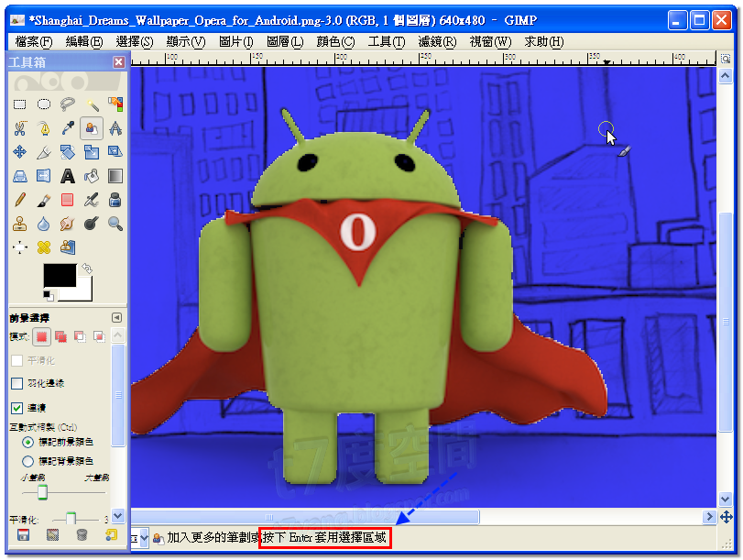Open the 圖層(L) menu

point(285,42)
